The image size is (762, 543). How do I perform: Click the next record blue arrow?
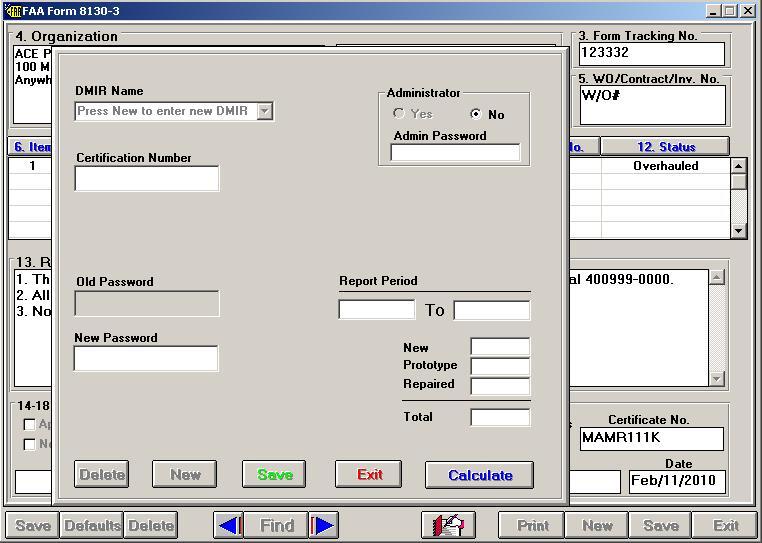(324, 525)
